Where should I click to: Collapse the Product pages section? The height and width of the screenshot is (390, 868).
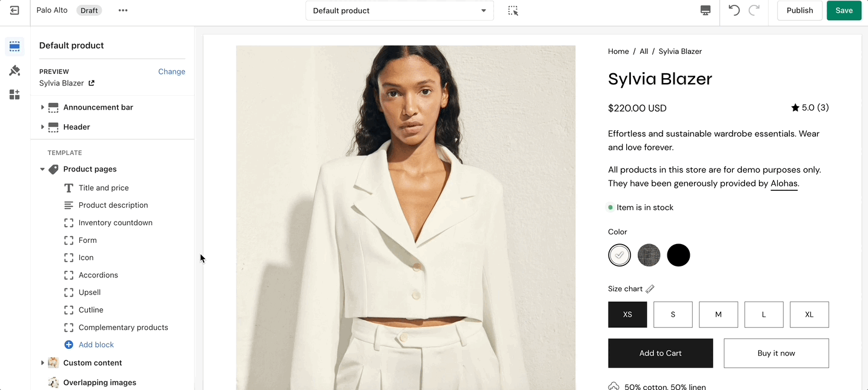(x=42, y=170)
